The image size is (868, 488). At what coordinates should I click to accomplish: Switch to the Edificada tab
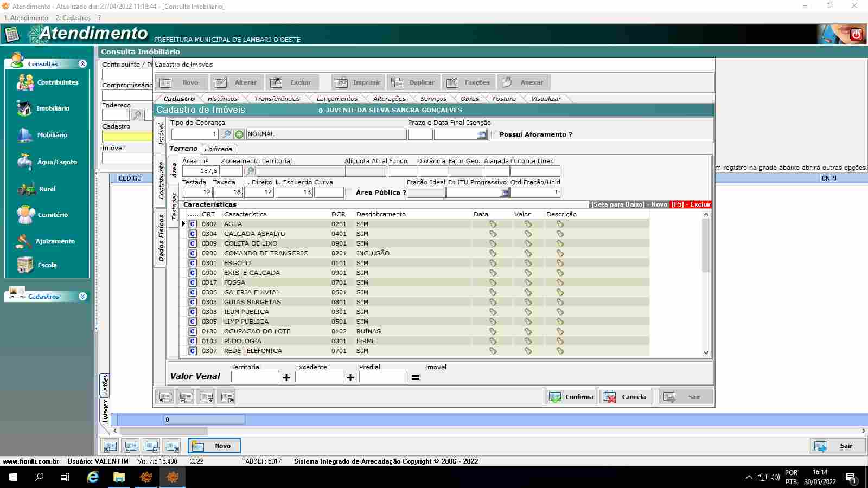click(x=218, y=149)
